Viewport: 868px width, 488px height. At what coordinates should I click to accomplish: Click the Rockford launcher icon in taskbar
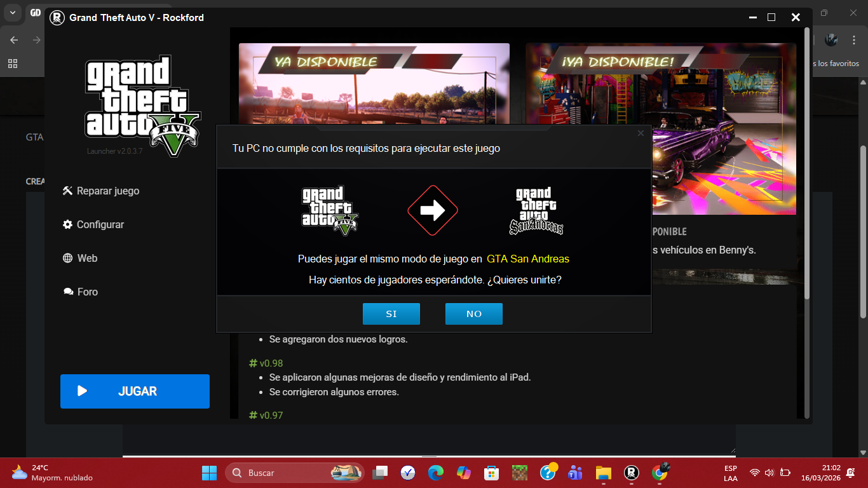[x=631, y=473]
